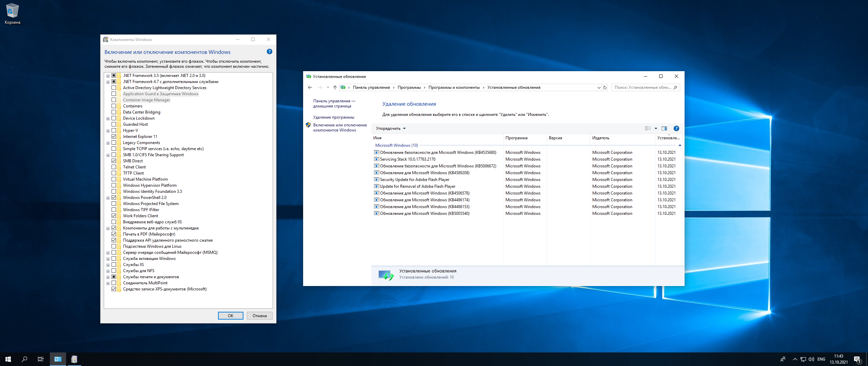
Task: Open the Recycle Bin desktop icon
Action: (x=12, y=14)
